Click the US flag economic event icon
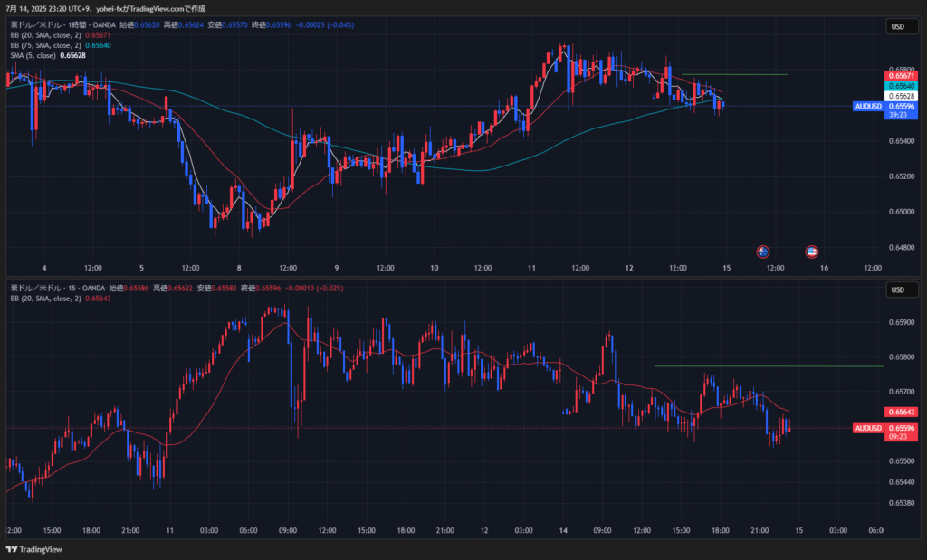This screenshot has width=927, height=560. (x=812, y=251)
